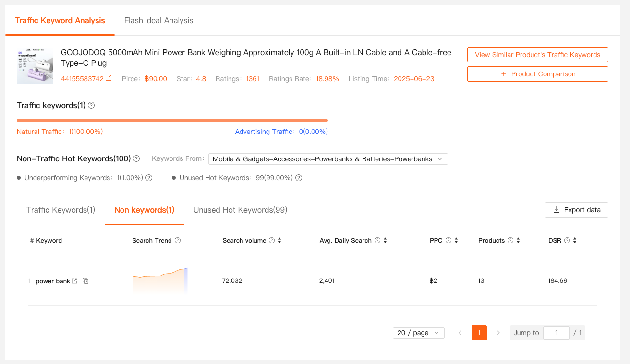This screenshot has height=364, width=630.
Task: Open product ID external link icon
Action: (109, 78)
